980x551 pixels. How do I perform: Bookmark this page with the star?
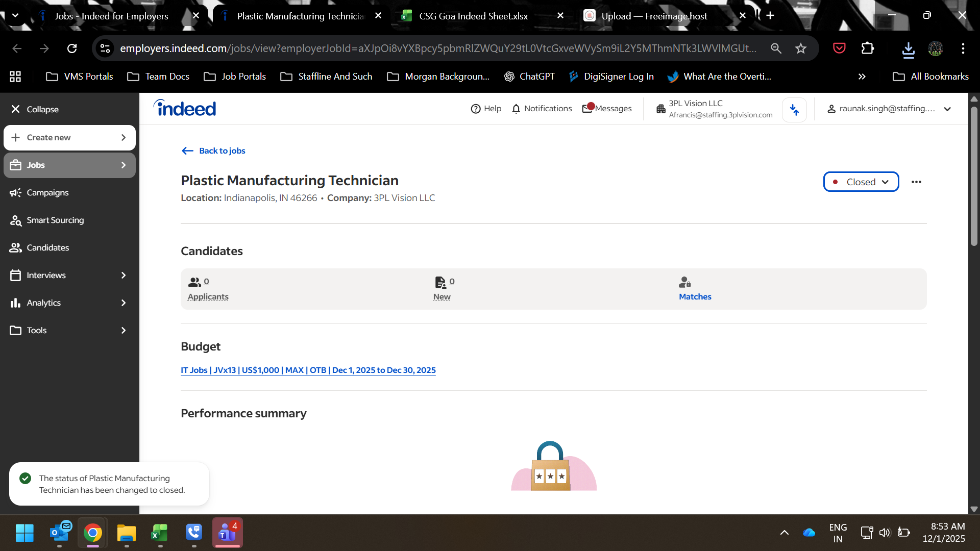point(801,48)
